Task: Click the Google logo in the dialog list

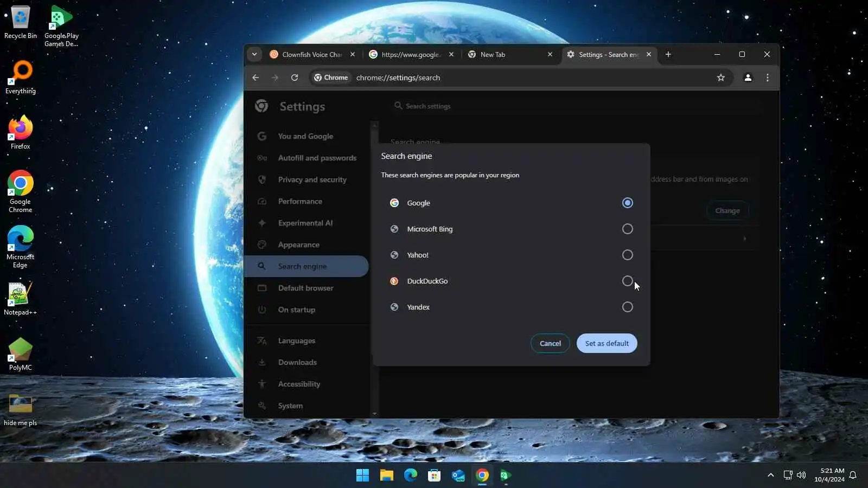Action: pyautogui.click(x=394, y=203)
